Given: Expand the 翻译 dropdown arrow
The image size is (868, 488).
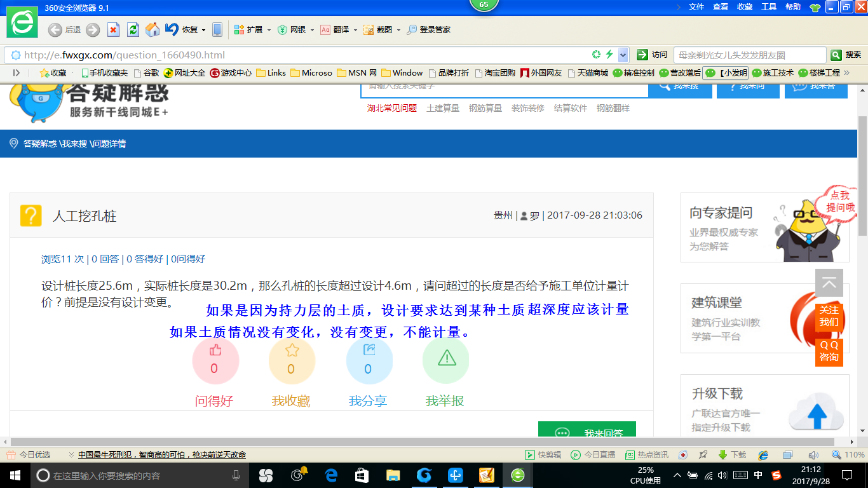Looking at the screenshot, I should [355, 30].
